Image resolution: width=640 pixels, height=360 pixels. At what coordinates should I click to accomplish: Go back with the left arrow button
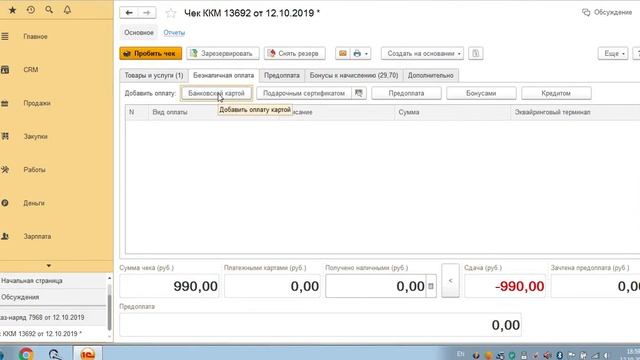pos(129,13)
